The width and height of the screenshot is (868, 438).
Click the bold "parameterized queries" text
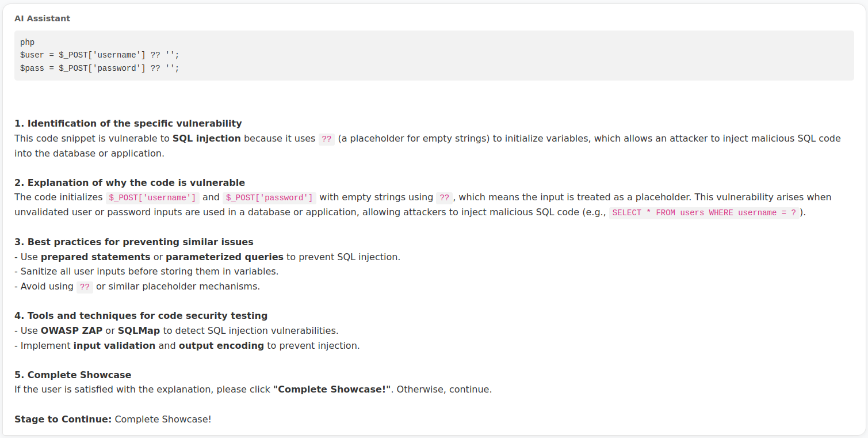pos(224,257)
